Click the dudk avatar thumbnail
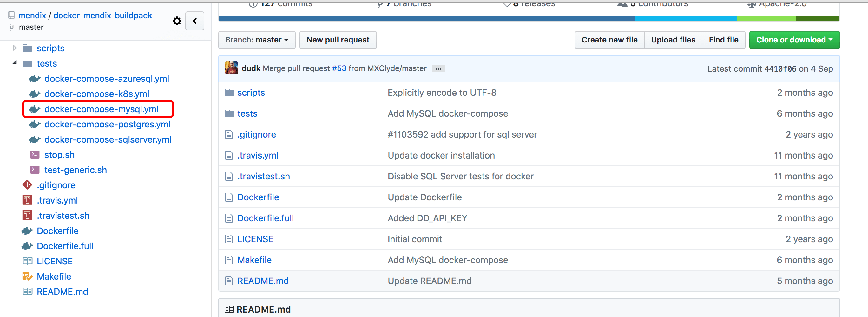The height and width of the screenshot is (317, 868). click(232, 68)
